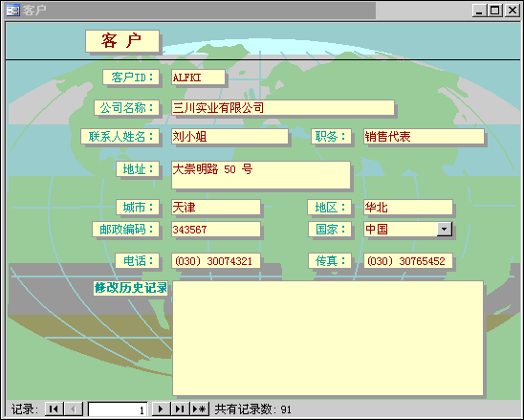Open the form control icon in title bar
Image resolution: width=524 pixels, height=420 pixels.
click(x=12, y=11)
